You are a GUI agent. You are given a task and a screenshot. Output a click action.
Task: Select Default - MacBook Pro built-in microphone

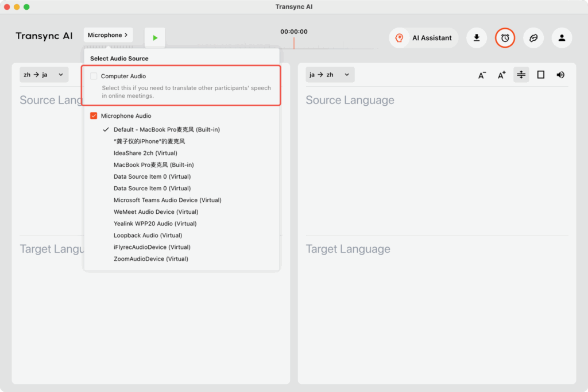coord(167,130)
